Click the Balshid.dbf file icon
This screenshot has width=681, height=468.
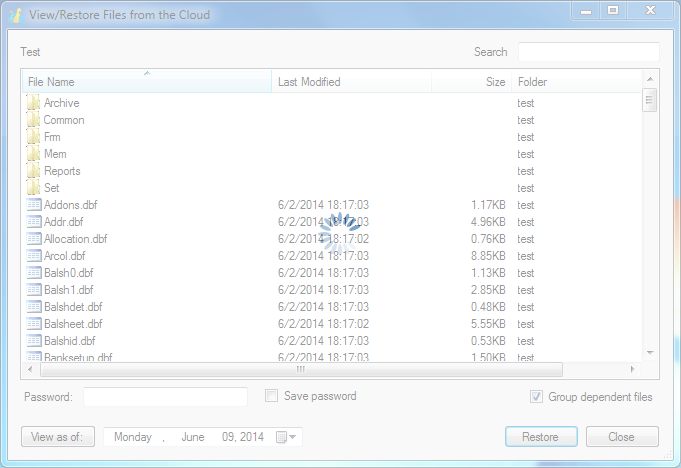click(x=34, y=340)
